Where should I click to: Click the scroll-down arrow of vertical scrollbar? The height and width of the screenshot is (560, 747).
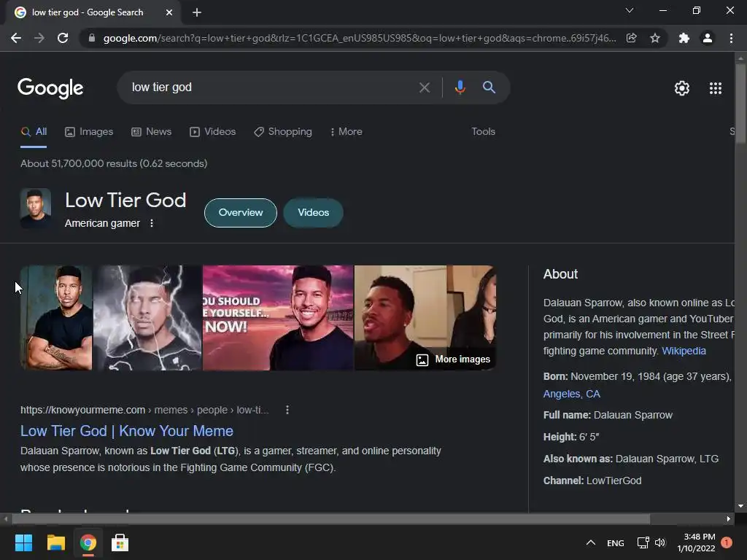click(x=740, y=506)
